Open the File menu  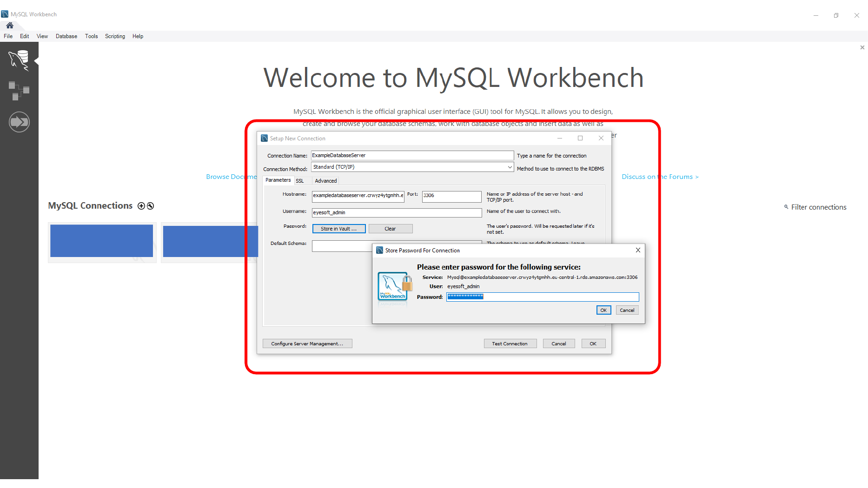(x=8, y=36)
